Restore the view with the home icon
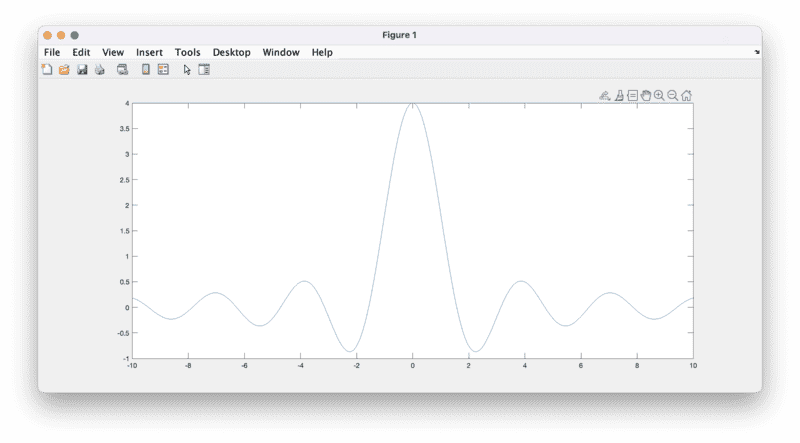The width and height of the screenshot is (800, 443). click(x=687, y=95)
